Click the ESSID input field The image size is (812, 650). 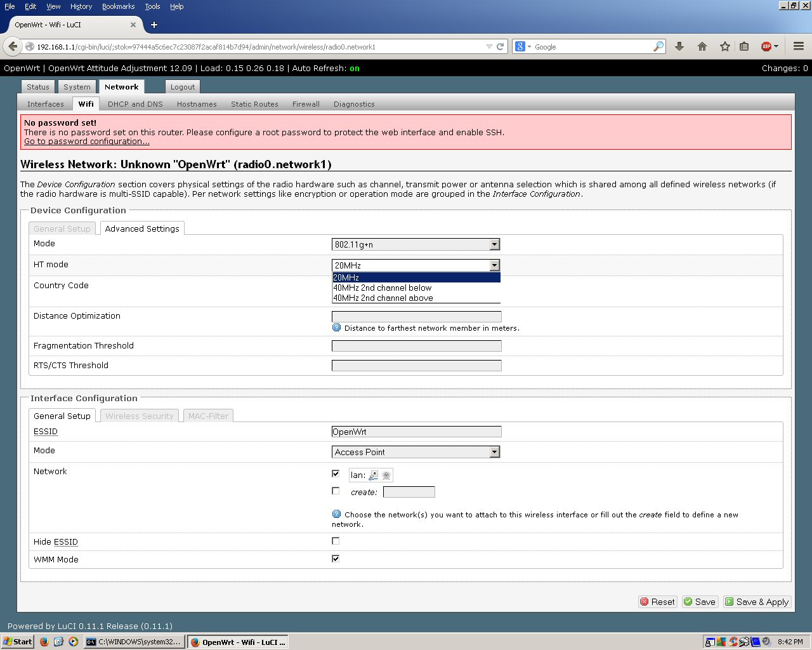coord(416,432)
